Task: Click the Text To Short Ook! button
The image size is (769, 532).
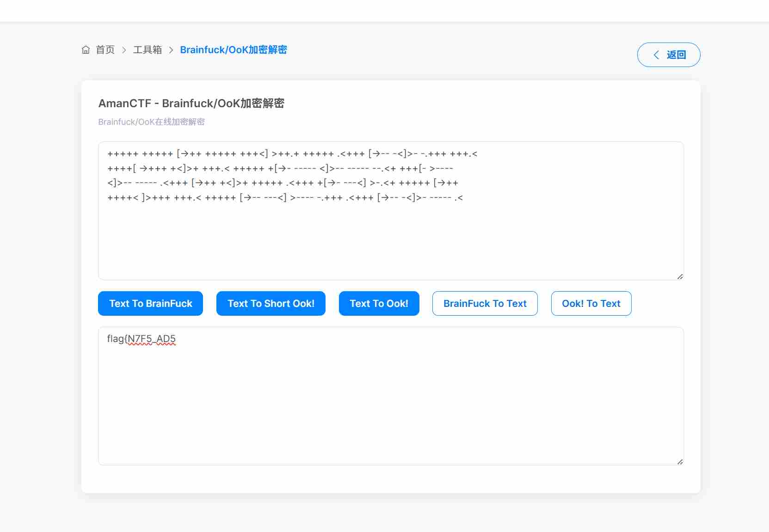Action: [271, 304]
